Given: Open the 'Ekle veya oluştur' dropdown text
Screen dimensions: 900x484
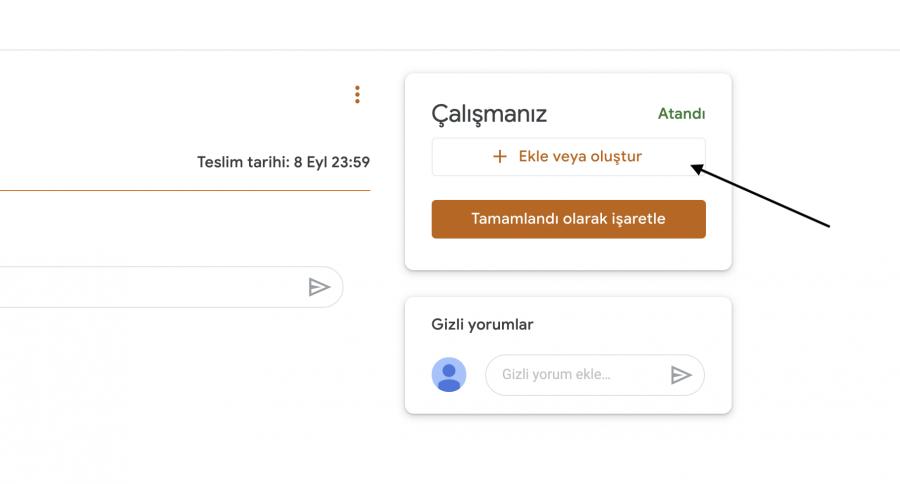Looking at the screenshot, I should (580, 157).
